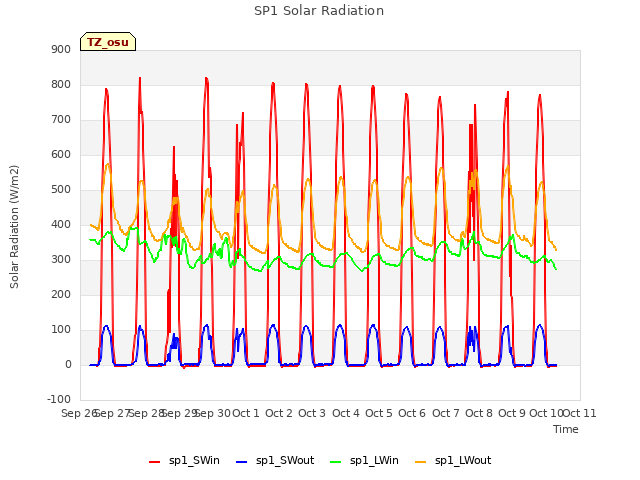The width and height of the screenshot is (640, 480).
Task: Click the Oct 6 x-axis date label
Action: tap(412, 413)
